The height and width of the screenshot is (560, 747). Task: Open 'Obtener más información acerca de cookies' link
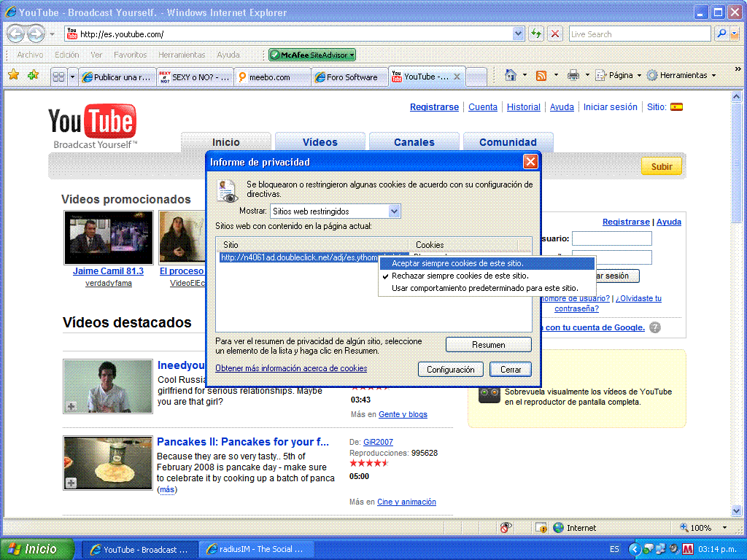(x=291, y=368)
